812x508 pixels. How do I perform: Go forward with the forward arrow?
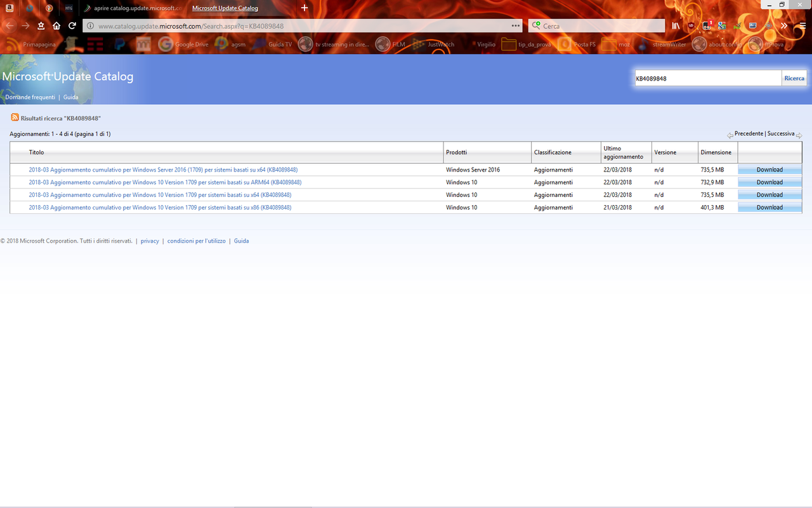pos(25,26)
